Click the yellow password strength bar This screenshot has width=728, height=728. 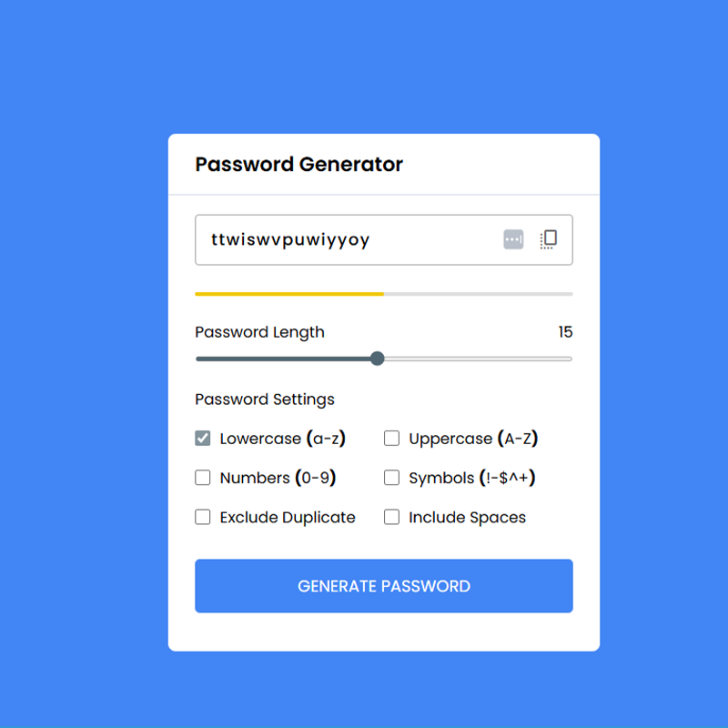click(289, 294)
